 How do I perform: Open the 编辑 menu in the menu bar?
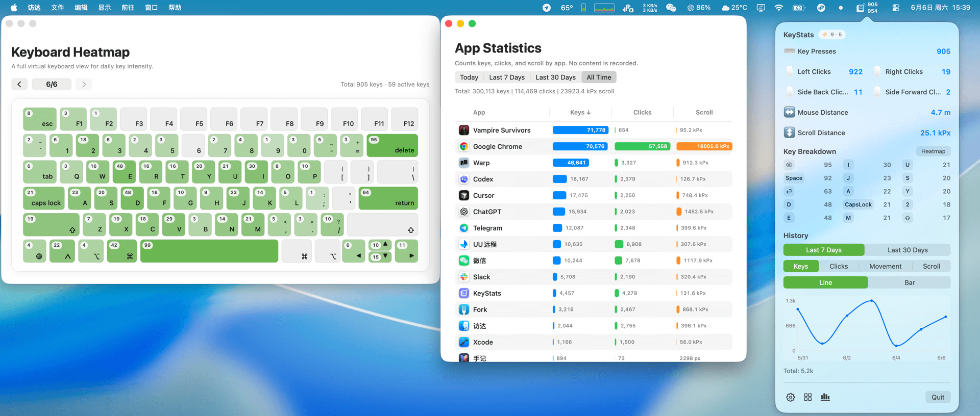pyautogui.click(x=81, y=8)
